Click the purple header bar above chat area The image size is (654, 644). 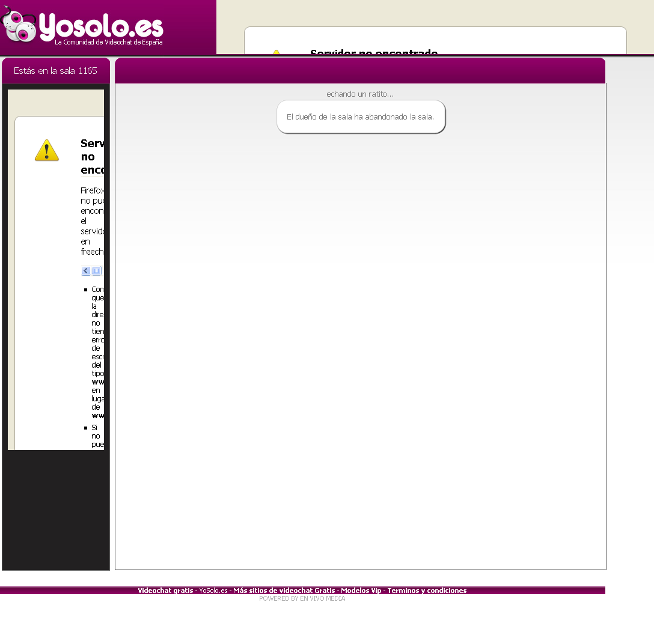(359, 71)
